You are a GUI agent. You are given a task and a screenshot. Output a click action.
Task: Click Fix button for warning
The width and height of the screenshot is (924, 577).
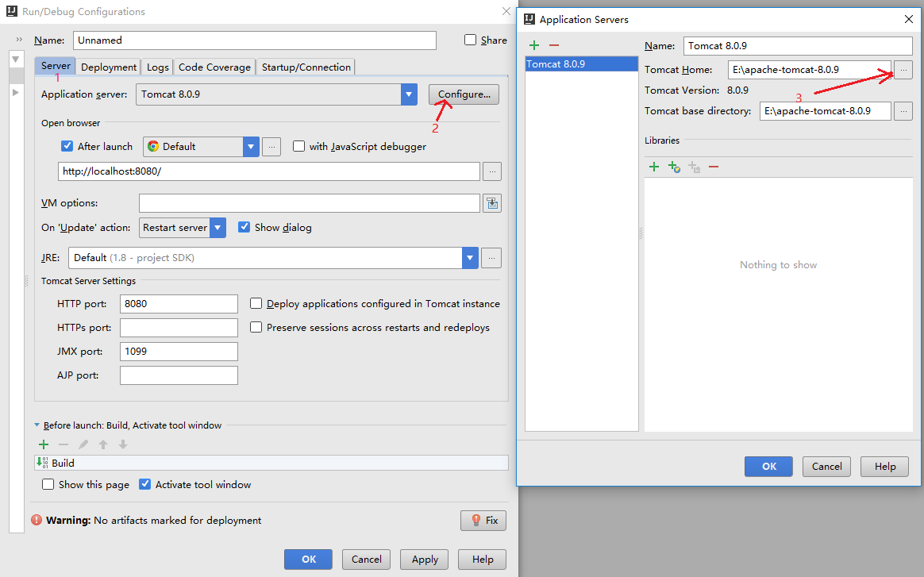483,521
